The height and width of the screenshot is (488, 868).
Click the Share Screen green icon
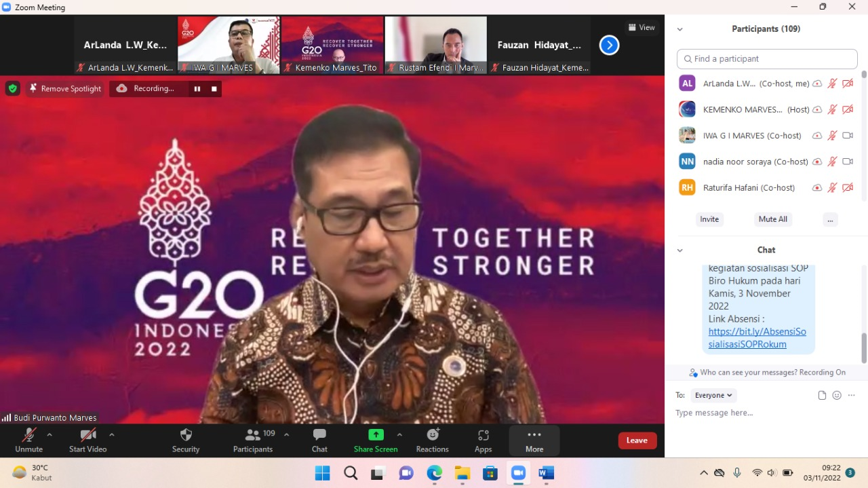tap(376, 435)
